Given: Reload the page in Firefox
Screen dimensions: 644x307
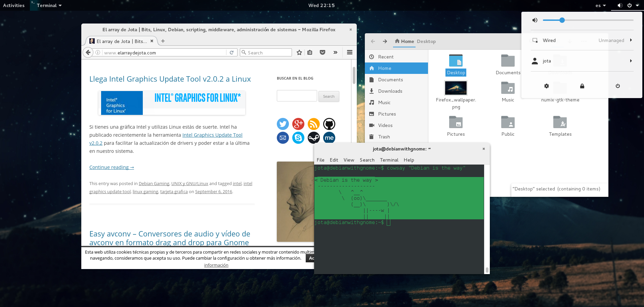Looking at the screenshot, I should click(231, 52).
